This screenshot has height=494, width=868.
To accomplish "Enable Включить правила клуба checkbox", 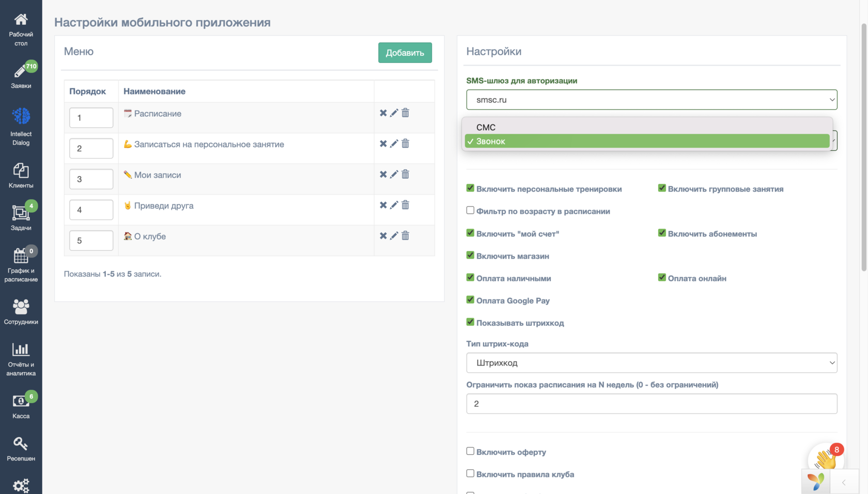I will pos(470,473).
